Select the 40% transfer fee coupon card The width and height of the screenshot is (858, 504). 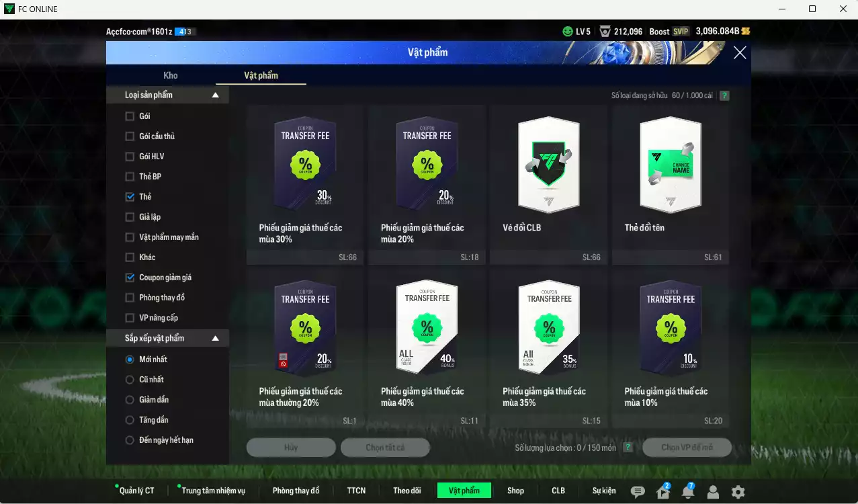pyautogui.click(x=427, y=348)
